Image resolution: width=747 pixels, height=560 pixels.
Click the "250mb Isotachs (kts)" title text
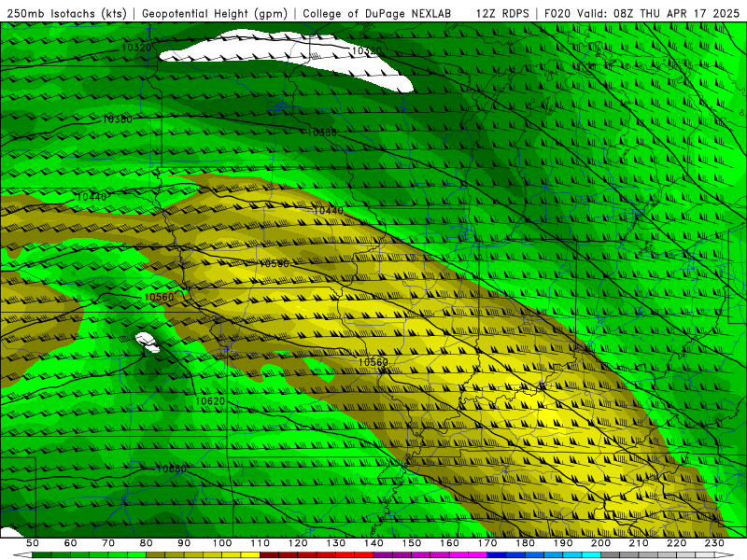click(66, 13)
